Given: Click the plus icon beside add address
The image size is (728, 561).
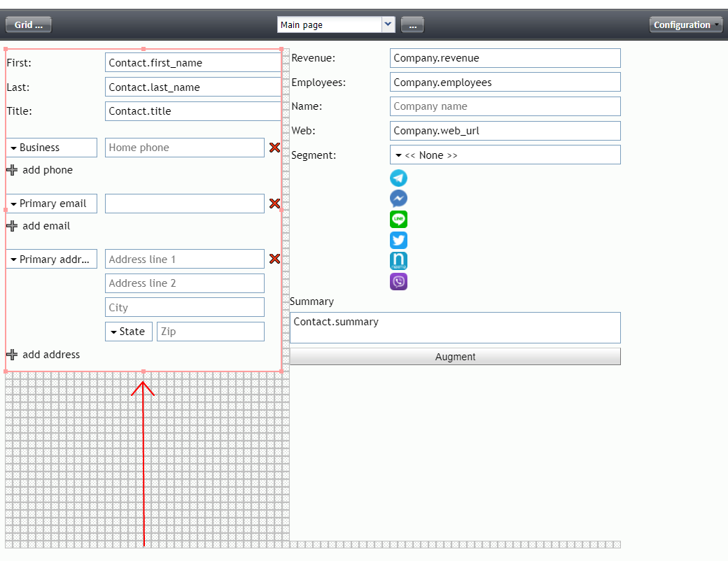Looking at the screenshot, I should pos(12,355).
